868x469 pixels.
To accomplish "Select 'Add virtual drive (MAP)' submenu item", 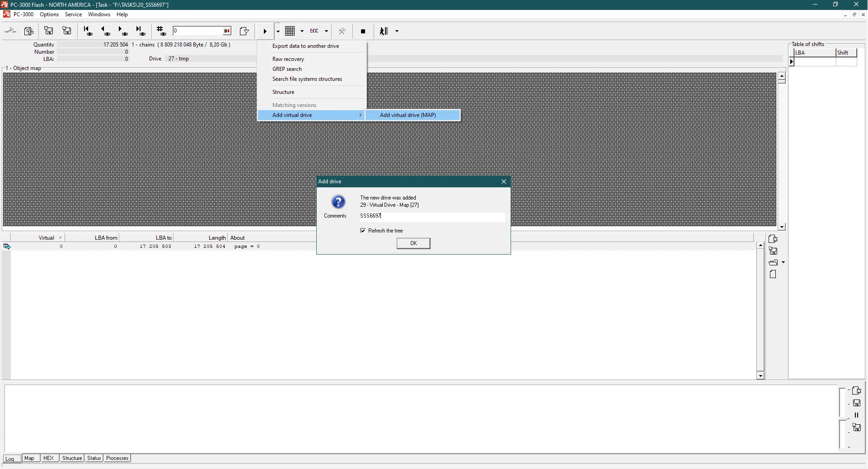I will (x=408, y=115).
